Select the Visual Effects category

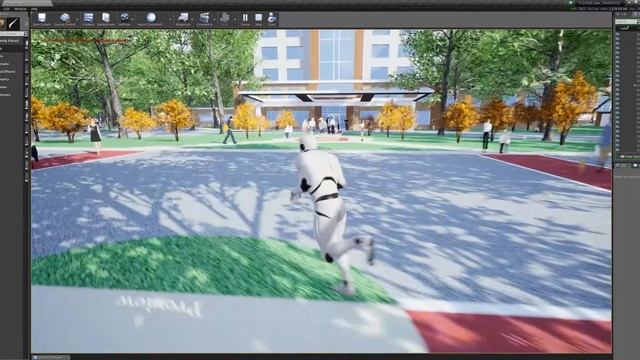[x=8, y=72]
